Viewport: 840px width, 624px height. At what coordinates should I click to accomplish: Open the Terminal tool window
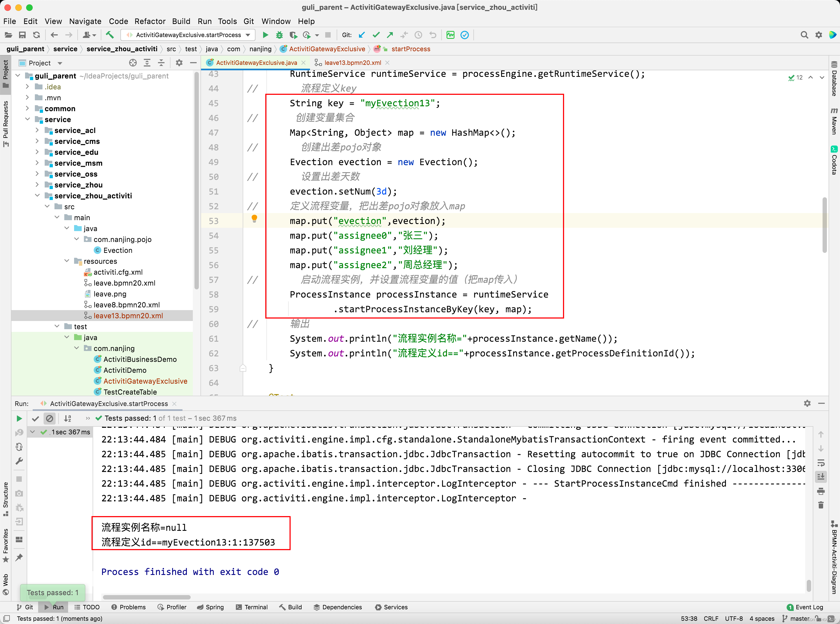tap(252, 607)
